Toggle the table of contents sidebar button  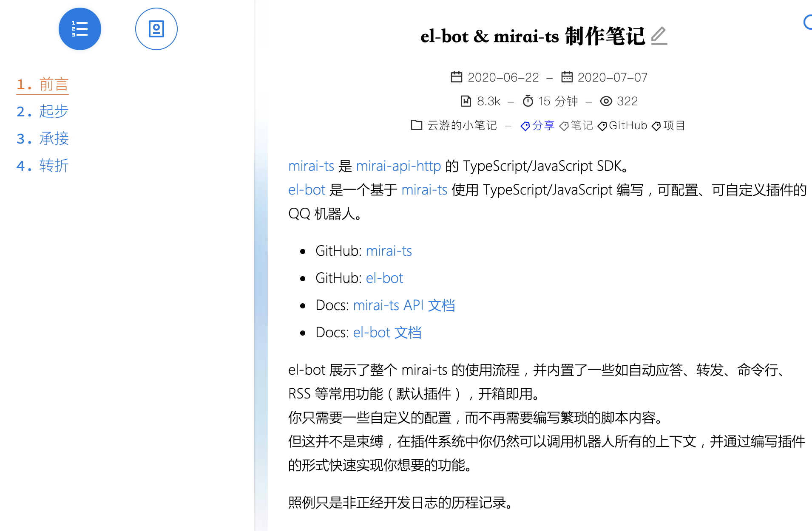[x=79, y=28]
